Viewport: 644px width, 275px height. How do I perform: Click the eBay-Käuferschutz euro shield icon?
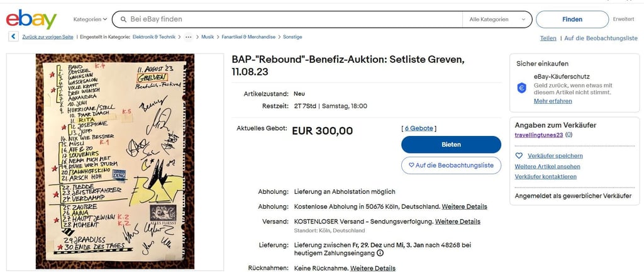521,88
